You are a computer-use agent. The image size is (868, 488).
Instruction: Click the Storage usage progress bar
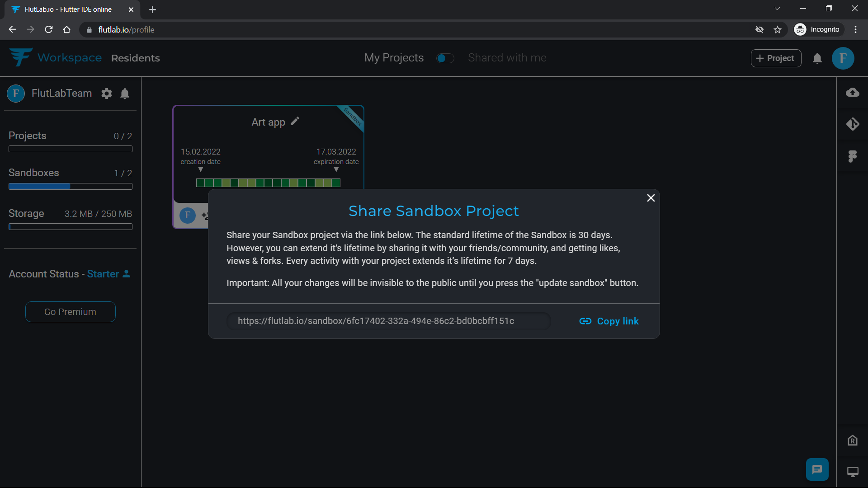pos(71,227)
